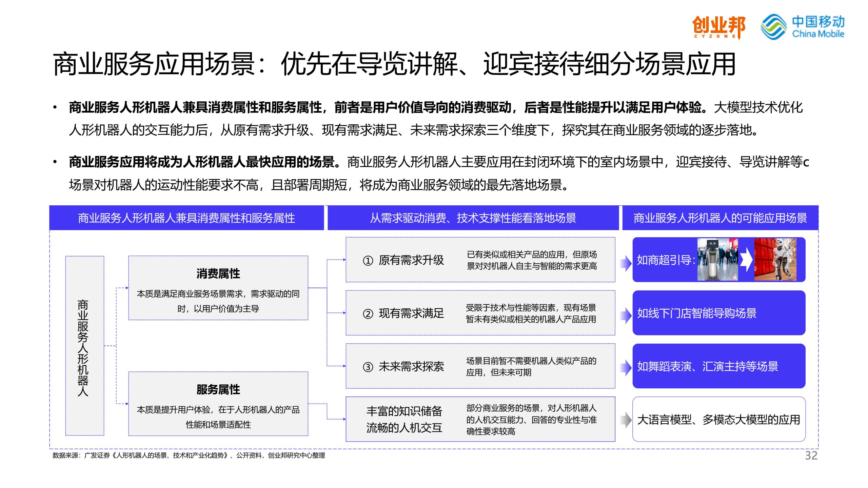Screen dimensions: 868x488
Task: Click the vertical 商业服务人形机器人 box
Action: (84, 346)
